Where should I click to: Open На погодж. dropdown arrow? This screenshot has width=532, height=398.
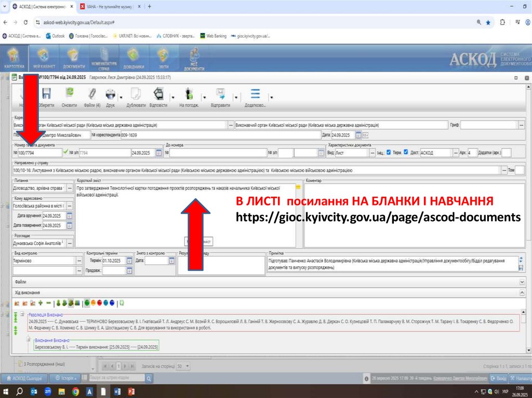pyautogui.click(x=204, y=98)
